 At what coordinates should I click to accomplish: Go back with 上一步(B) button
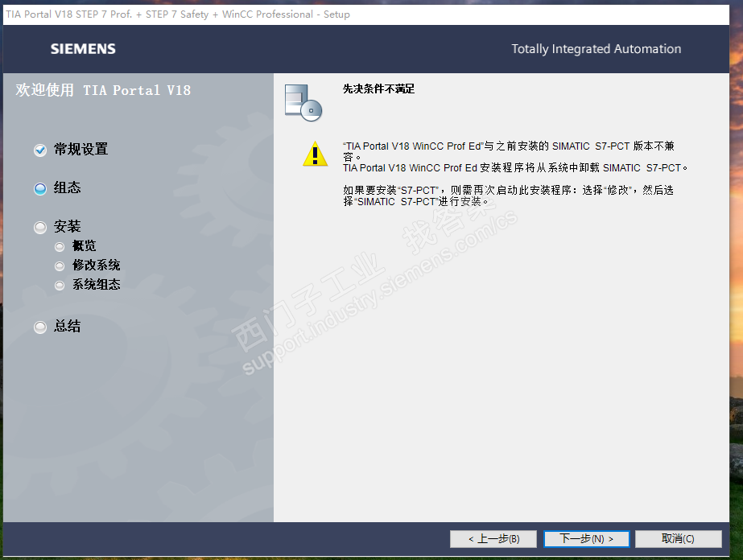(x=493, y=539)
